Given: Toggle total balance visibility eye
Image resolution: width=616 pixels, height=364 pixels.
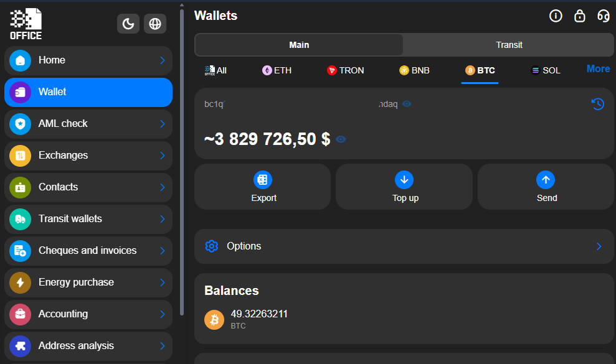Looking at the screenshot, I should [341, 139].
